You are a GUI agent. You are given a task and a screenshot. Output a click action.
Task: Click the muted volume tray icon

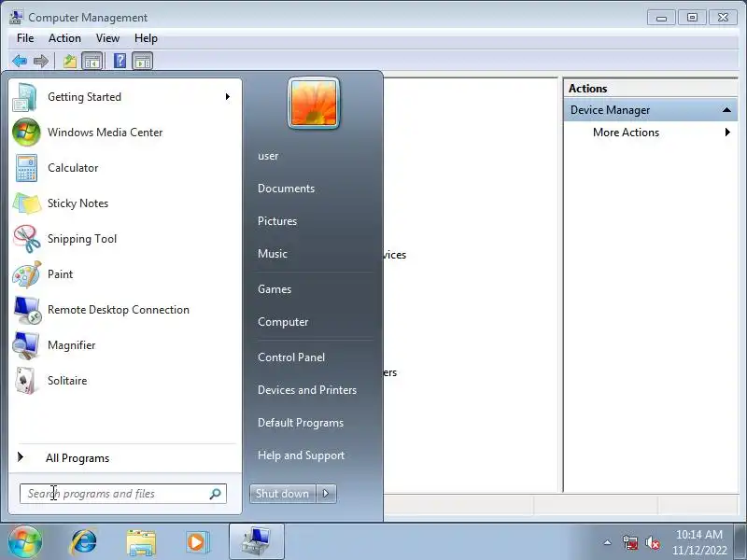point(653,542)
